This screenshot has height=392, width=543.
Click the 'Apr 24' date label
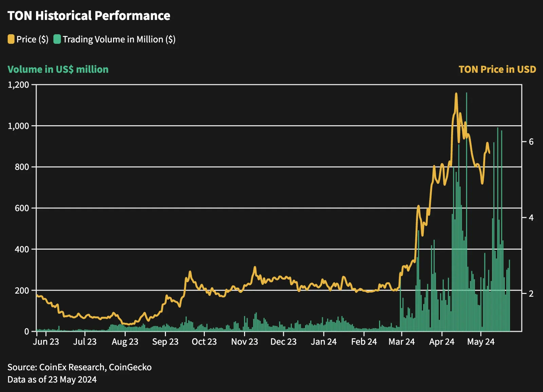[442, 342]
